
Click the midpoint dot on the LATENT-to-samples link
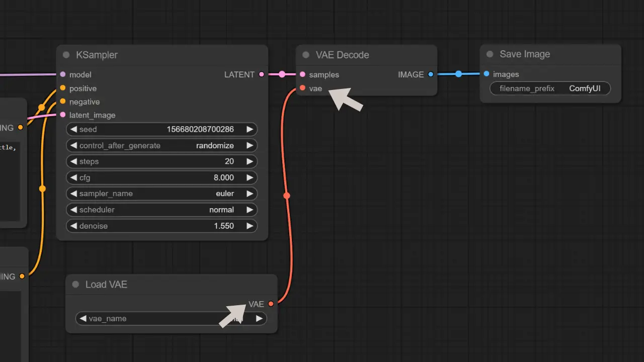click(x=282, y=74)
